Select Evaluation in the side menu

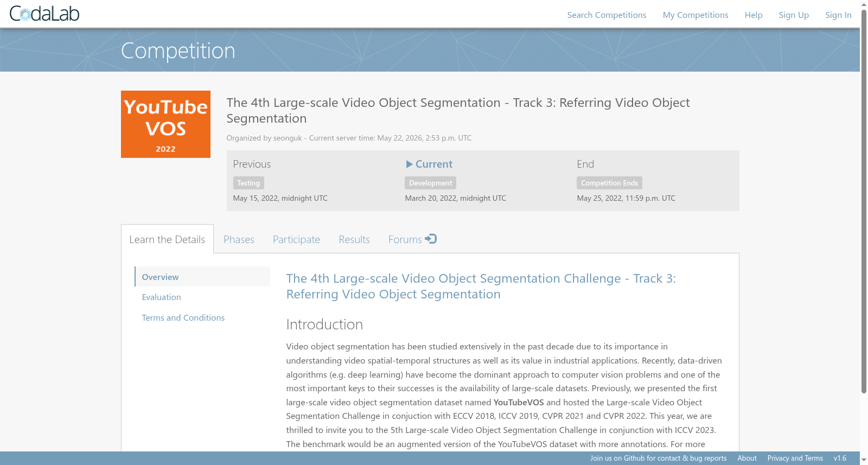pyautogui.click(x=161, y=297)
